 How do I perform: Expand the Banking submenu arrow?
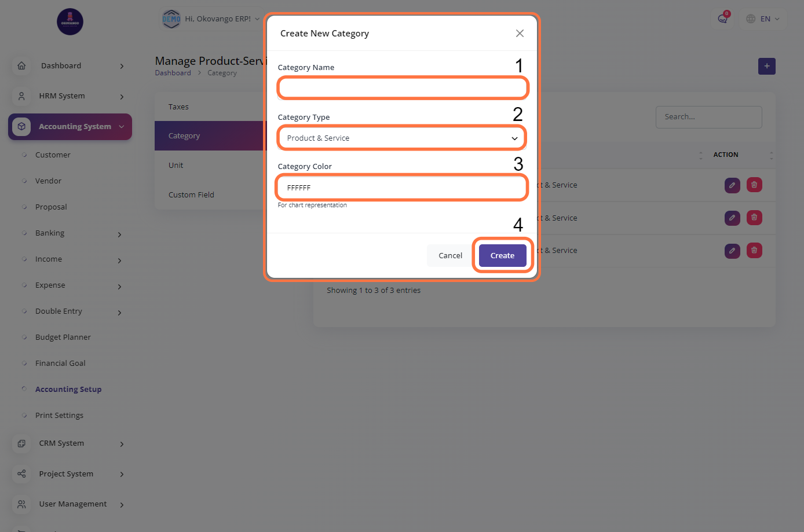[x=120, y=234]
